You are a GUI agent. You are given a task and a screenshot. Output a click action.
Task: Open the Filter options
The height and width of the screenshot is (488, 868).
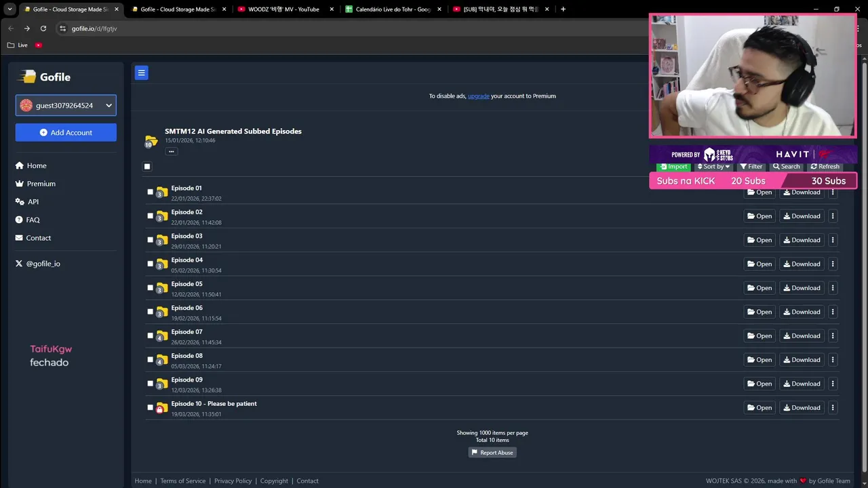coord(751,167)
